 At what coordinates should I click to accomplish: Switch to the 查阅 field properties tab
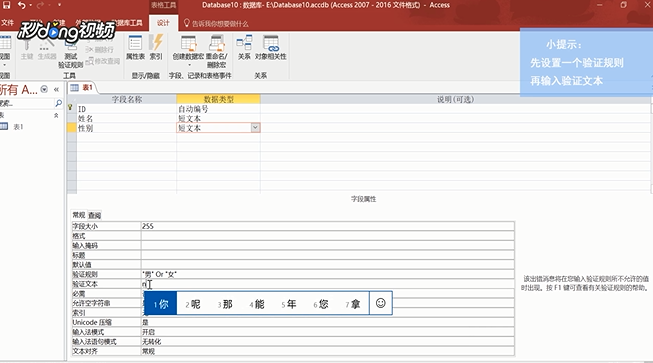95,215
